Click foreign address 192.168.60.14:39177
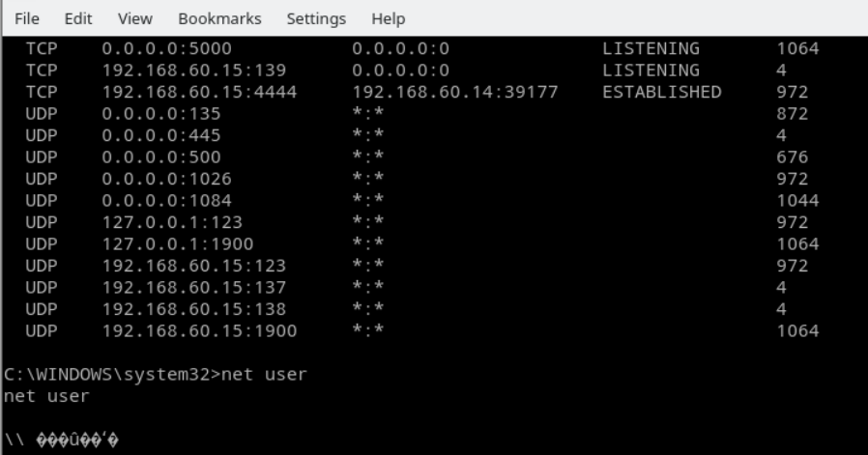 click(455, 92)
